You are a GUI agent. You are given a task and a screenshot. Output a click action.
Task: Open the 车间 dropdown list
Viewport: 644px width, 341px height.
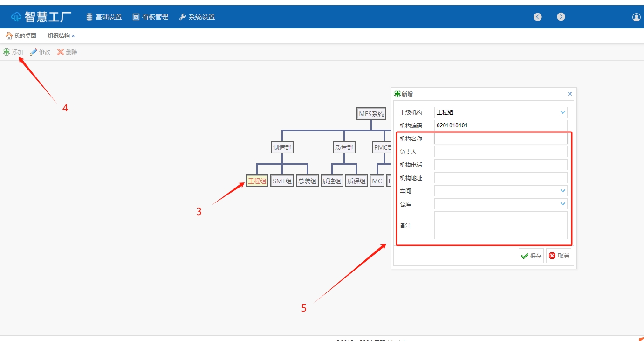(x=563, y=191)
